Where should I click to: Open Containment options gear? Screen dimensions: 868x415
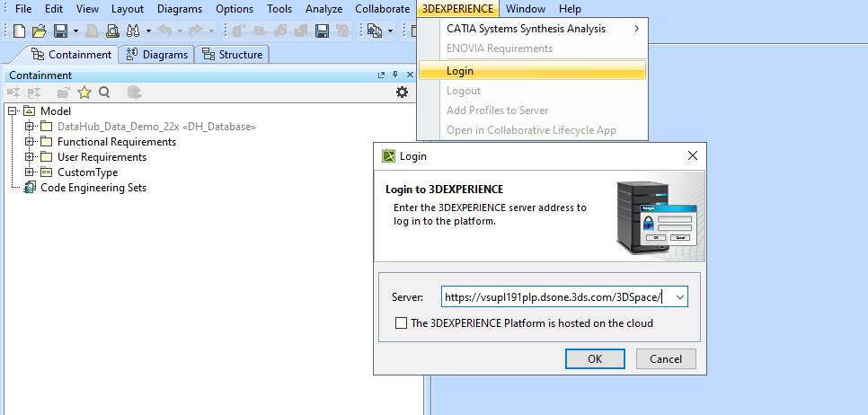pyautogui.click(x=402, y=93)
